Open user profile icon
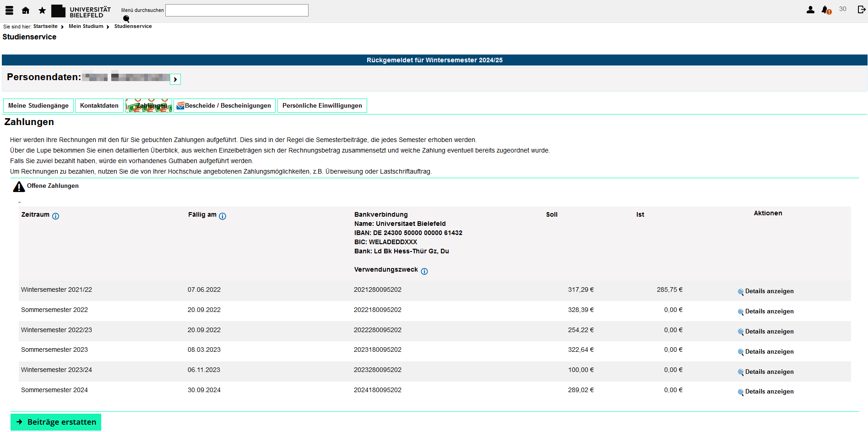This screenshot has height=432, width=868. [810, 10]
